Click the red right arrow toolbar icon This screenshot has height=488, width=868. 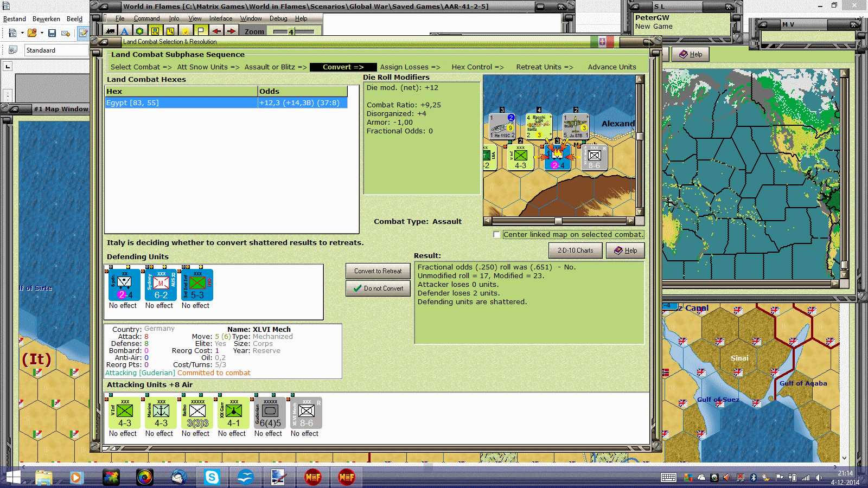pos(231,31)
